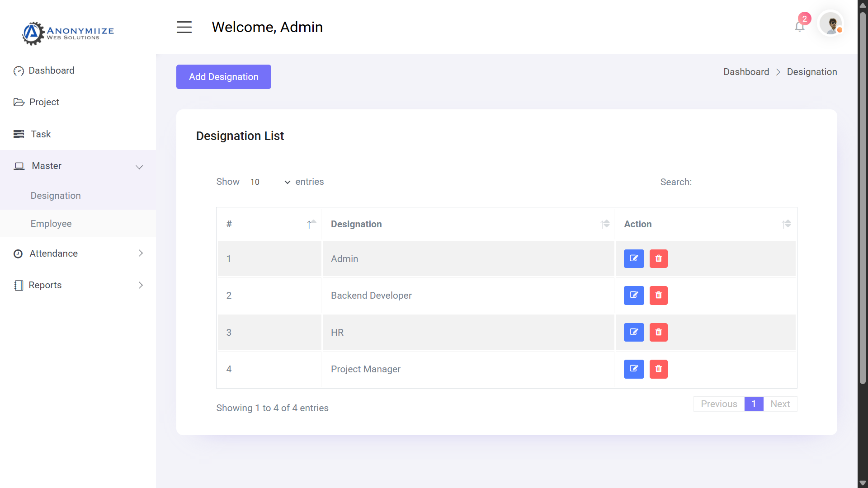Focus the Search input field
868x488 pixels.
[747, 182]
